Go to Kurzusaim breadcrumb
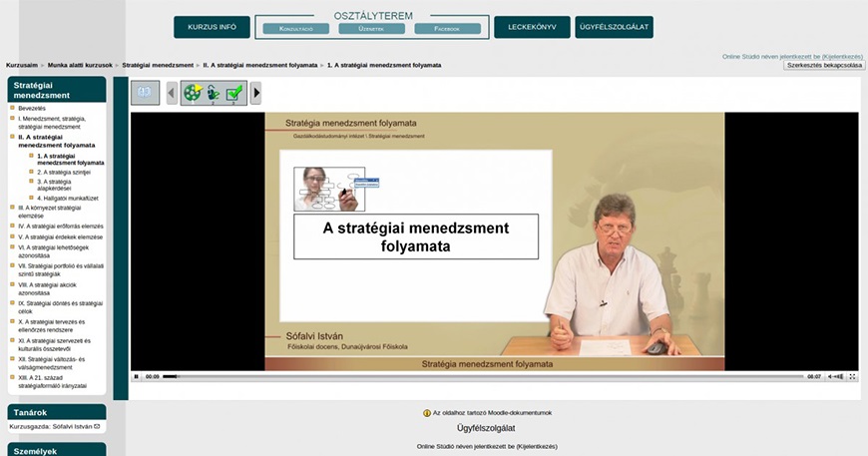868x456 pixels. (x=22, y=65)
